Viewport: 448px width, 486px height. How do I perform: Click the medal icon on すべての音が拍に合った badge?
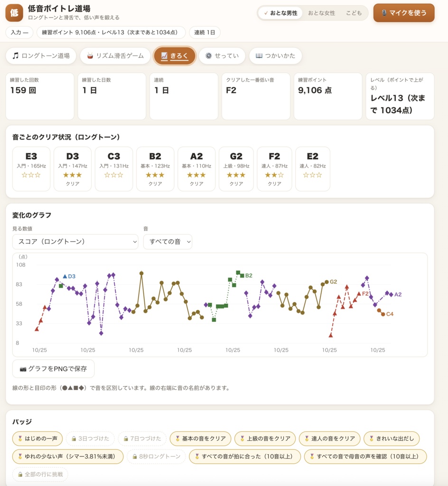pos(197,457)
